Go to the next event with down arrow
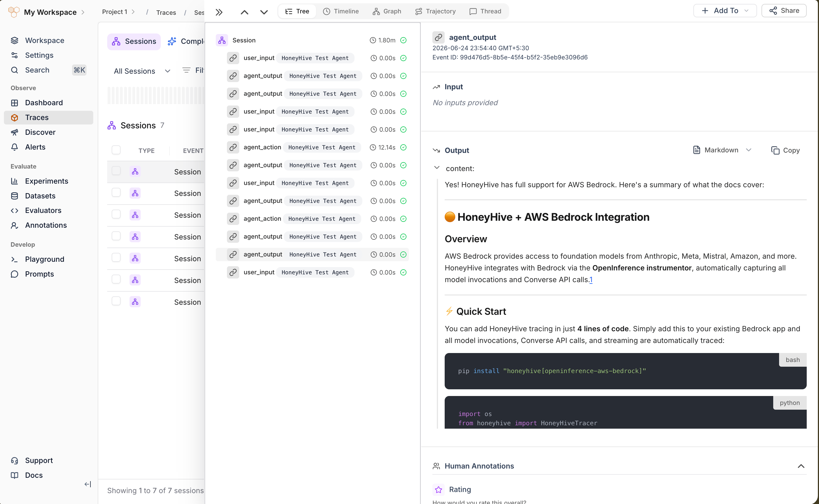The height and width of the screenshot is (504, 819). [264, 12]
